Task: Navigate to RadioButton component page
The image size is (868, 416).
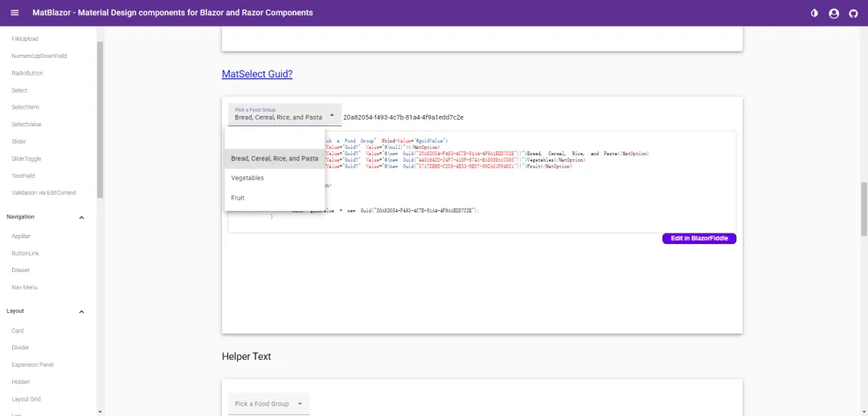Action: click(x=27, y=73)
